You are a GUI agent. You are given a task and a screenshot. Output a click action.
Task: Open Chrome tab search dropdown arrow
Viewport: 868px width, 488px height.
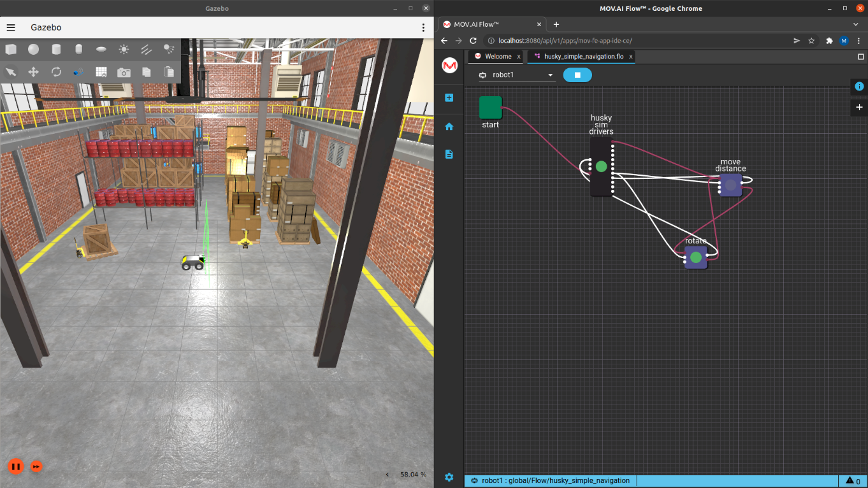(x=857, y=24)
